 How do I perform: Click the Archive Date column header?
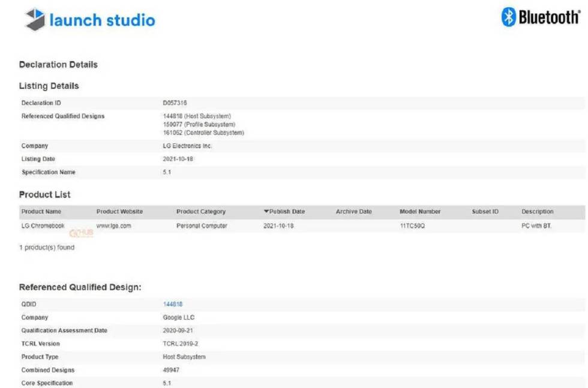pos(353,212)
